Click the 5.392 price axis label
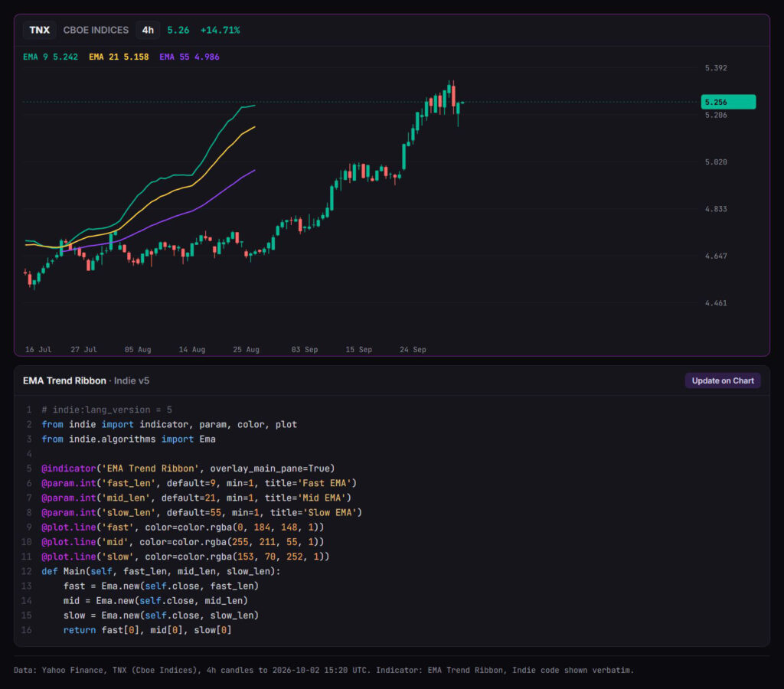This screenshot has height=689, width=784. tap(716, 68)
